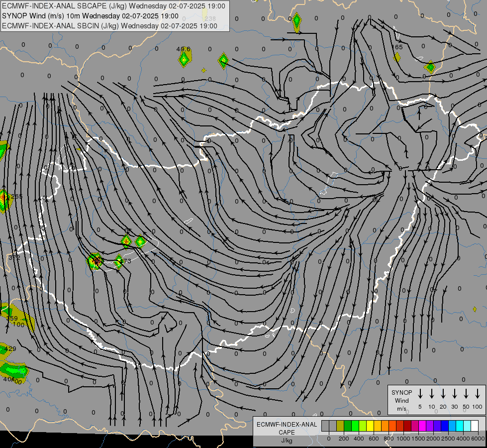Viewport: 487px width, 448px height.
Task: Click the wind arrow above 100 m/s
Action: tap(478, 394)
